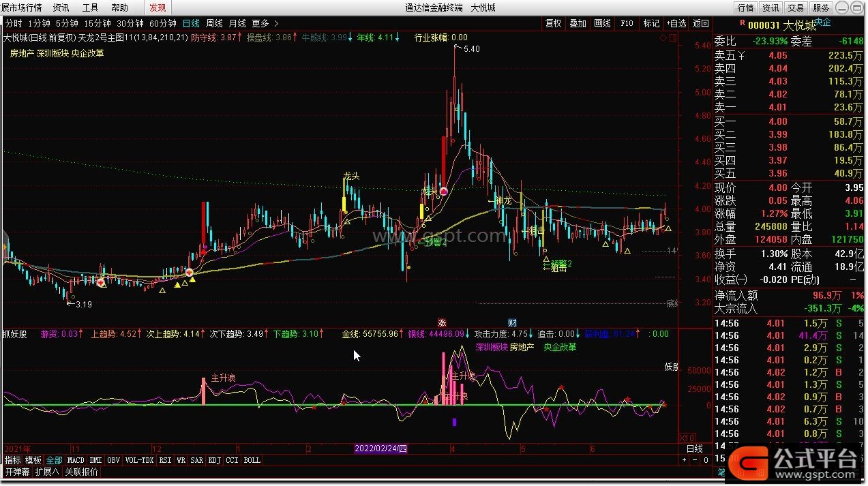Click the diamond icon at chart top right
Screen dimensions: 868x486
click(x=662, y=37)
